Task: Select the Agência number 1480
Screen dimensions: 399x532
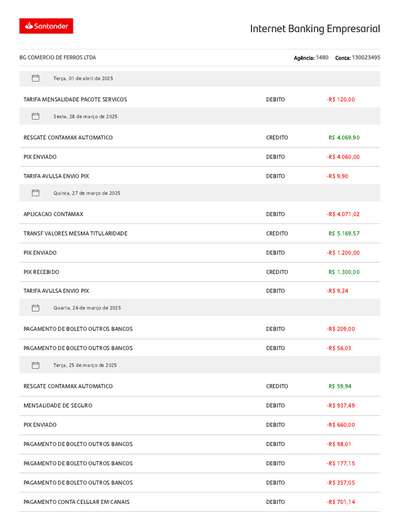Action: [322, 57]
